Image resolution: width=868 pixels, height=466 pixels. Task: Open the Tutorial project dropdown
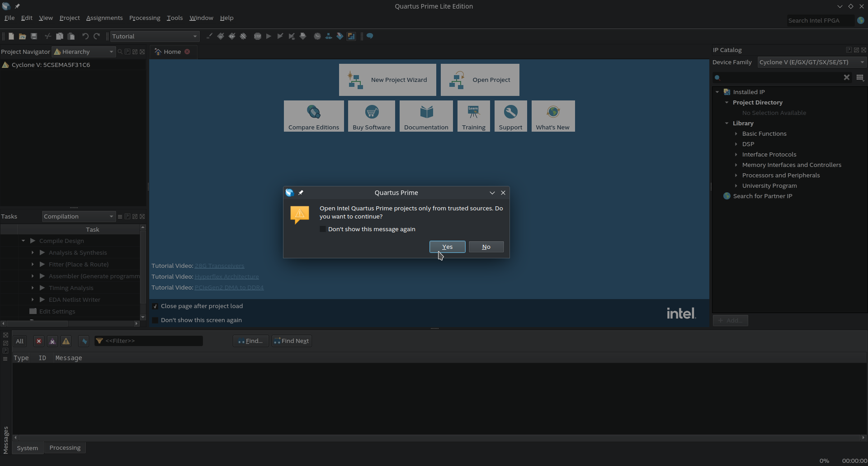(155, 36)
